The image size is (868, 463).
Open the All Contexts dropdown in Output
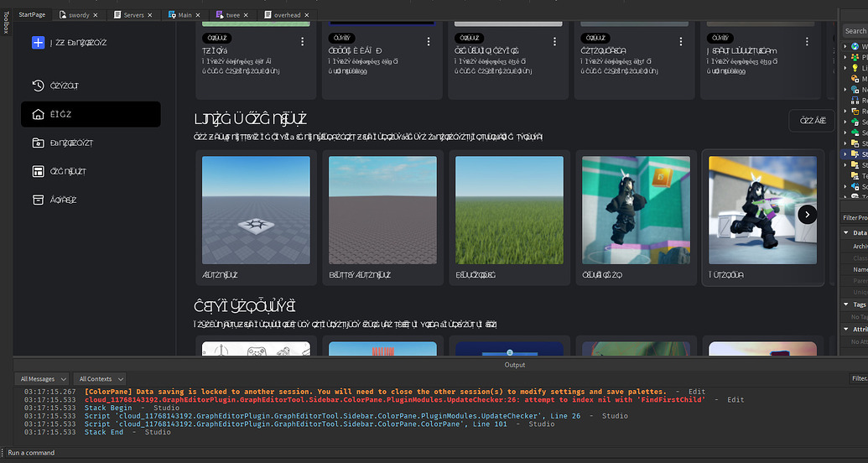(x=100, y=379)
